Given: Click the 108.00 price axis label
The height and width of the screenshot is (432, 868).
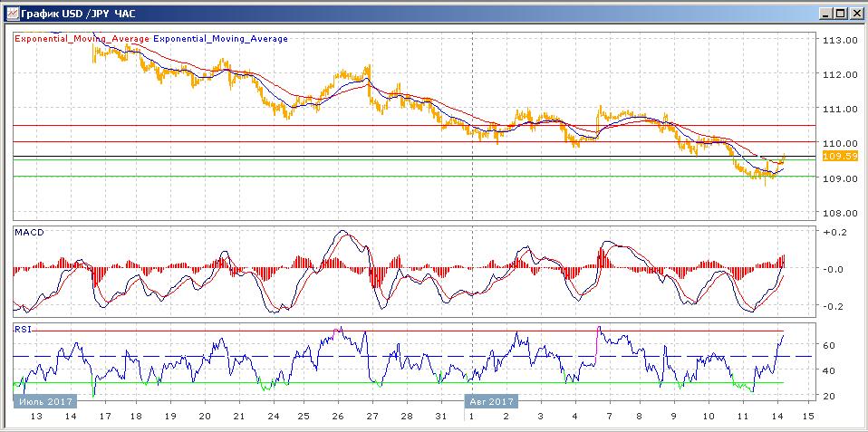Looking at the screenshot, I should click(x=839, y=213).
